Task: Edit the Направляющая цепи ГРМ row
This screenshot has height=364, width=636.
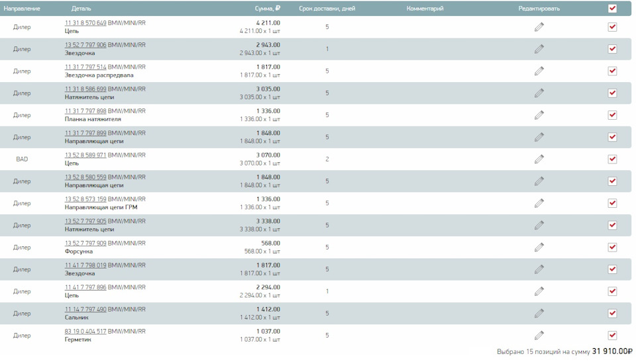Action: 539,203
